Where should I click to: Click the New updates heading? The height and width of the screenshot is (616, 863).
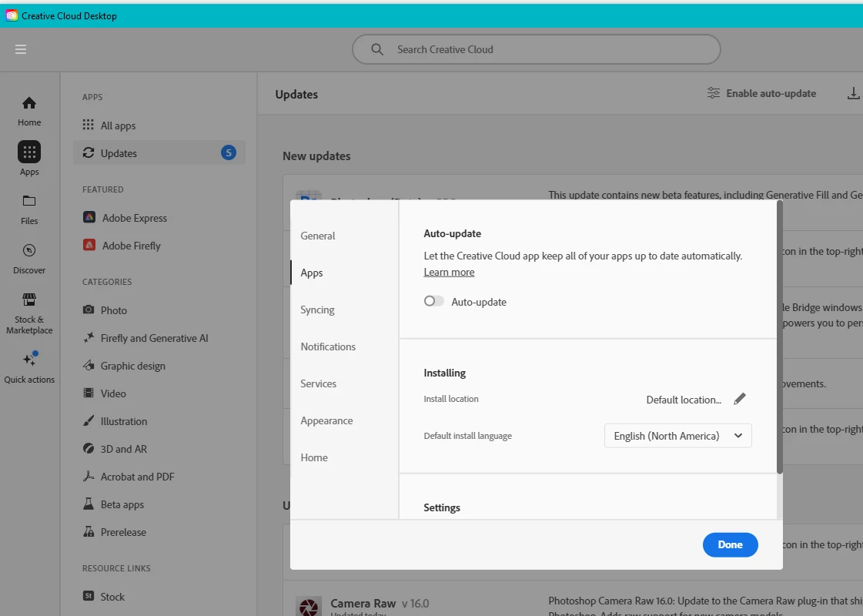(316, 156)
